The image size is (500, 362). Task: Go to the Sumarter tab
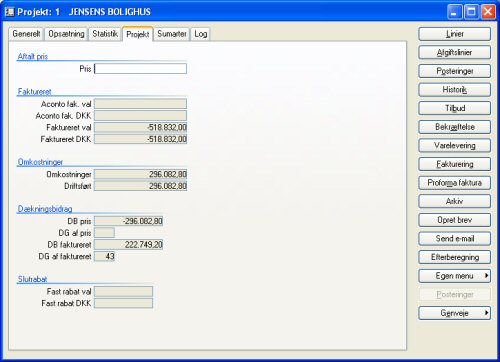(172, 34)
